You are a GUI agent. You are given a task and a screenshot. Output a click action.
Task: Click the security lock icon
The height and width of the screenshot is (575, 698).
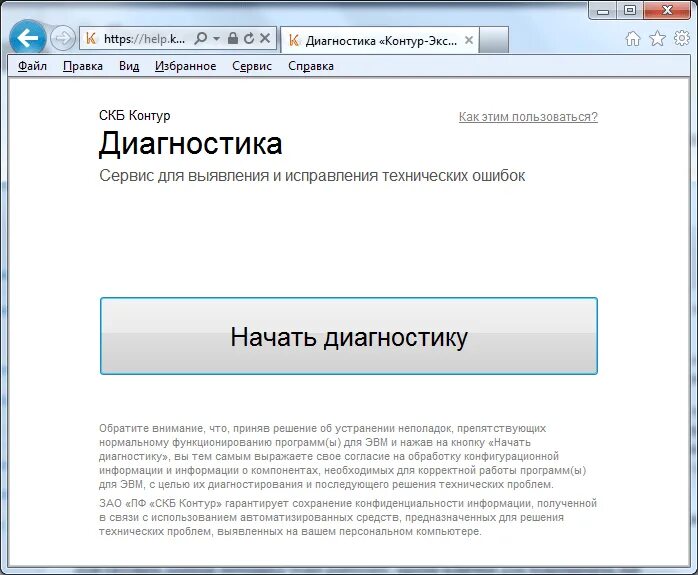[x=232, y=38]
